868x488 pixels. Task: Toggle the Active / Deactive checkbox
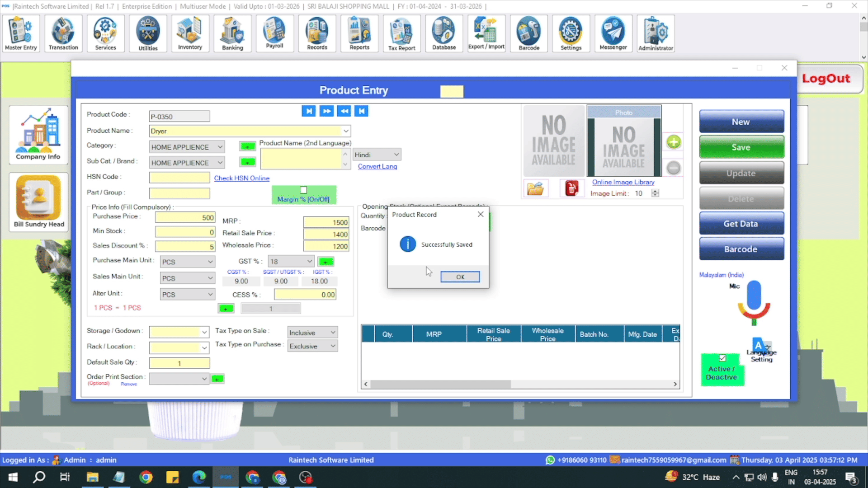click(722, 358)
